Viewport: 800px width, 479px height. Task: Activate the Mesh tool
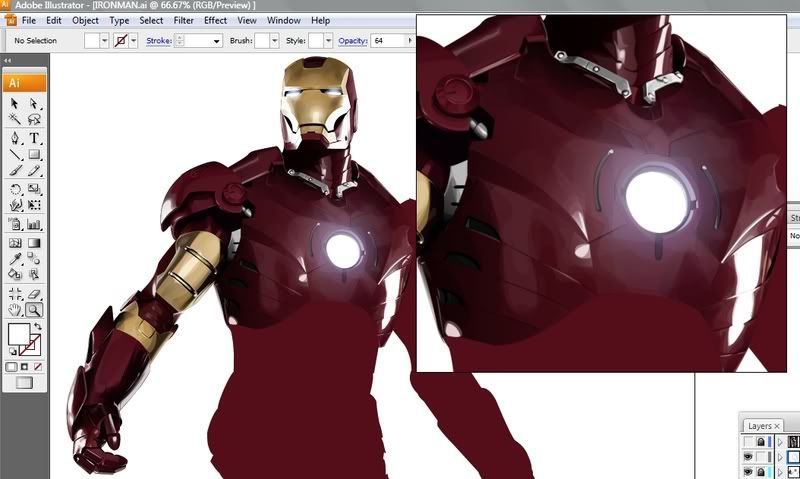tap(15, 243)
